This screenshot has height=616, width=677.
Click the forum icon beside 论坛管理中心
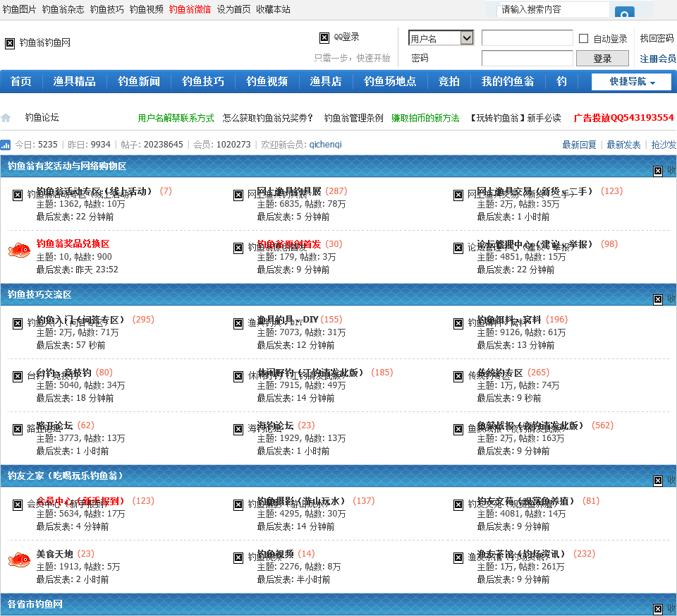pos(458,248)
